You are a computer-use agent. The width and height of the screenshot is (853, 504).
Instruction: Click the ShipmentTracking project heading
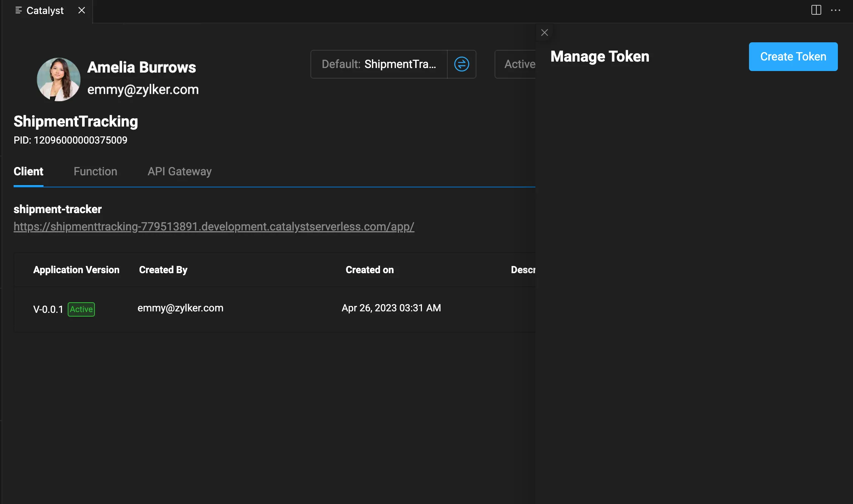tap(76, 121)
